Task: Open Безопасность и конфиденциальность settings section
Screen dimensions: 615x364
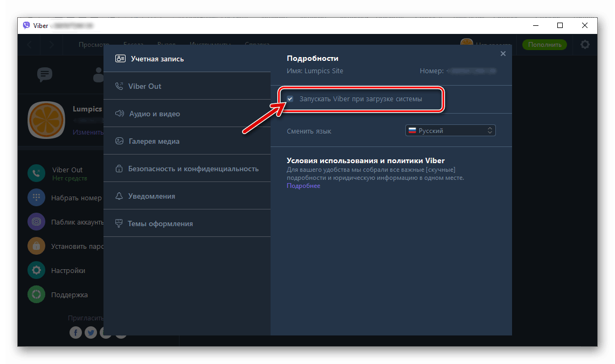Action: tap(187, 169)
